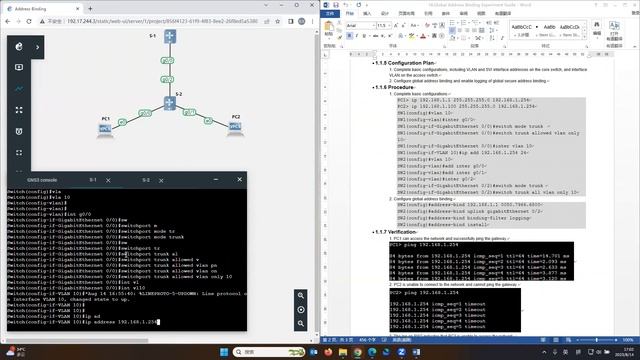Open the Arial font name dropdown

coord(373,25)
